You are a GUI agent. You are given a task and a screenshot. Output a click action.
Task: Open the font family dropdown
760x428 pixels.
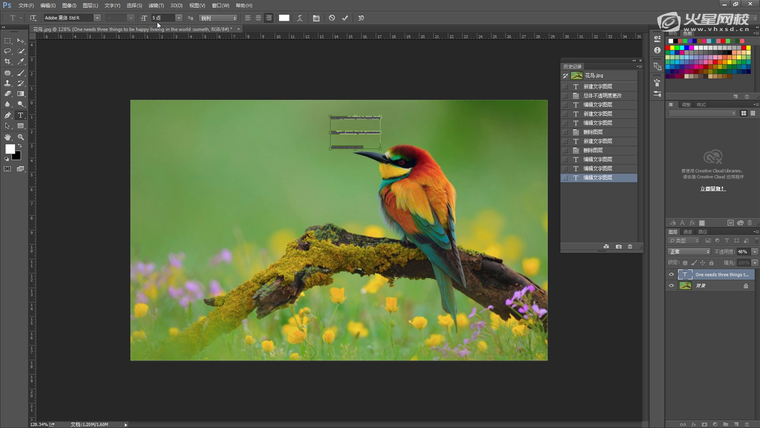tap(97, 18)
